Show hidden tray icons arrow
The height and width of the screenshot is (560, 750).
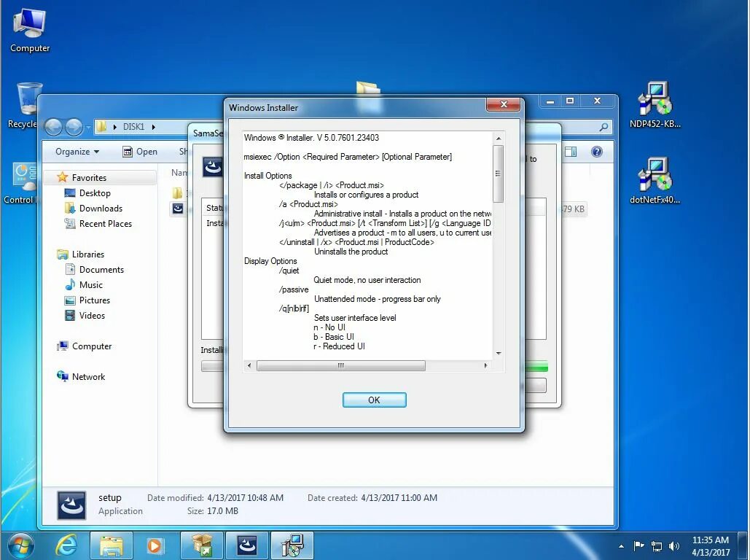pos(621,546)
